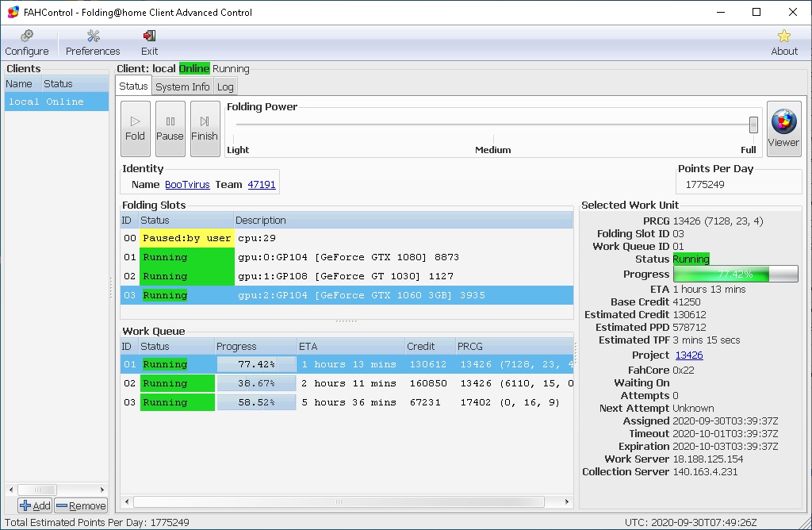The image size is (812, 530).
Task: Click Work Server 18.188.125.154 value
Action: click(x=707, y=459)
